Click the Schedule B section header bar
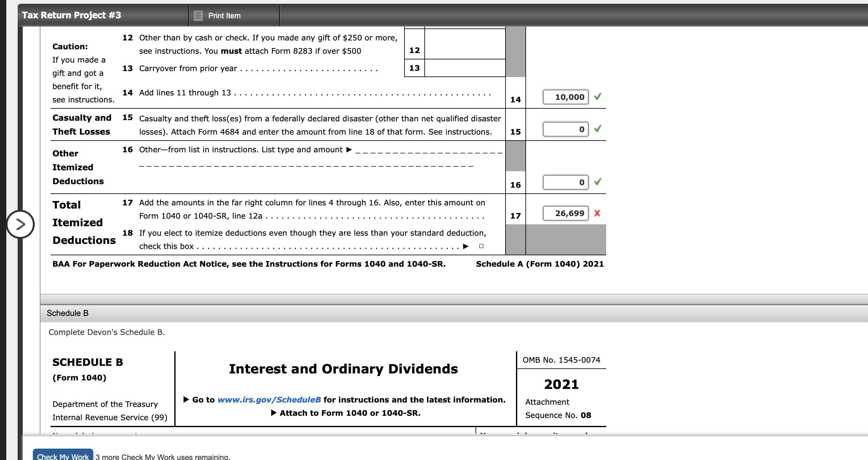 click(67, 313)
